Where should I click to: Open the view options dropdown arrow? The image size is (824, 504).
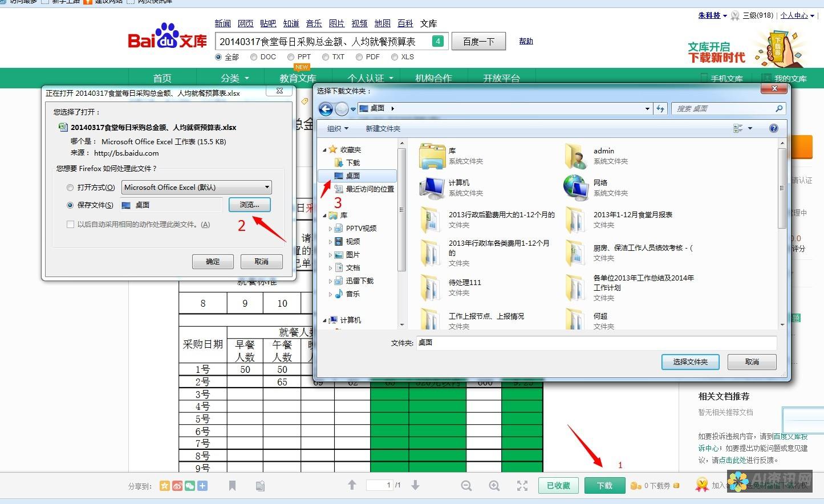(x=750, y=128)
